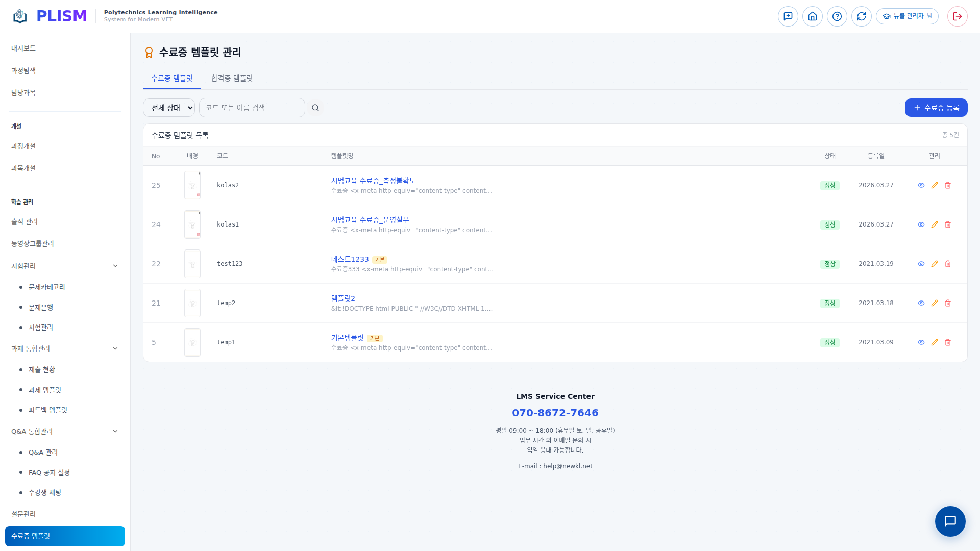Click the home icon in the header
The width and height of the screenshot is (980, 551).
(x=812, y=16)
